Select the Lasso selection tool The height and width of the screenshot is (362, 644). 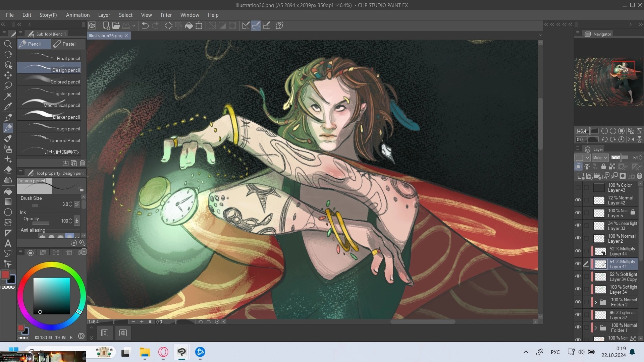8,85
